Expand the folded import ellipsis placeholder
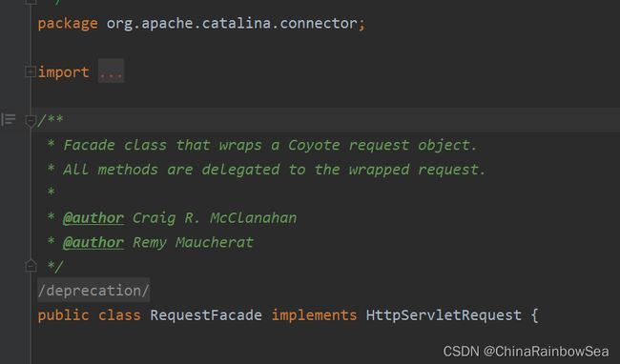The image size is (620, 364). [111, 71]
